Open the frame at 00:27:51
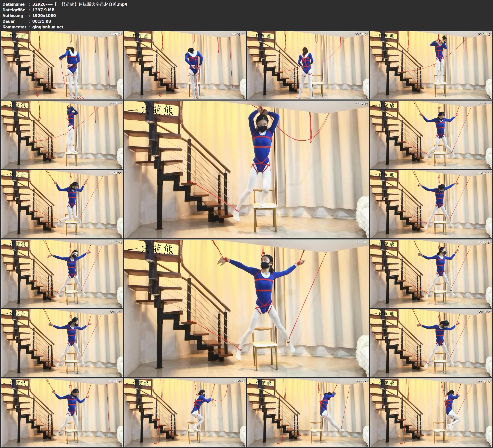The width and height of the screenshot is (493, 448). [x=308, y=412]
